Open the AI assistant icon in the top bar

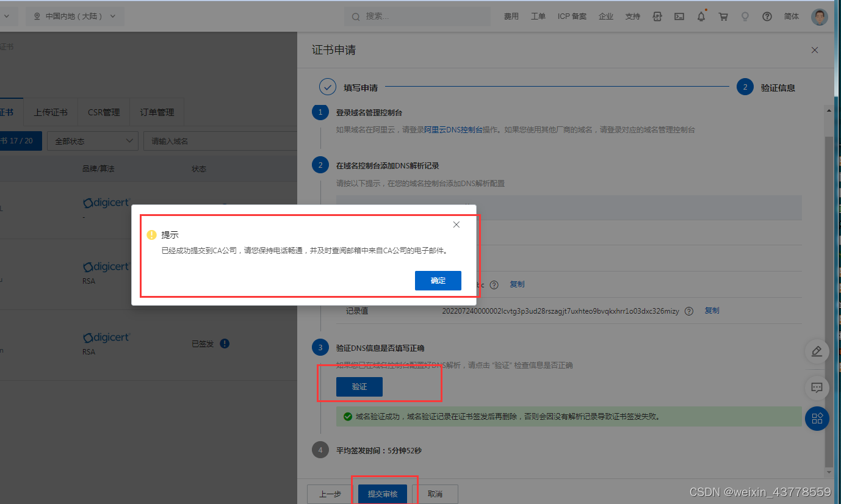657,16
